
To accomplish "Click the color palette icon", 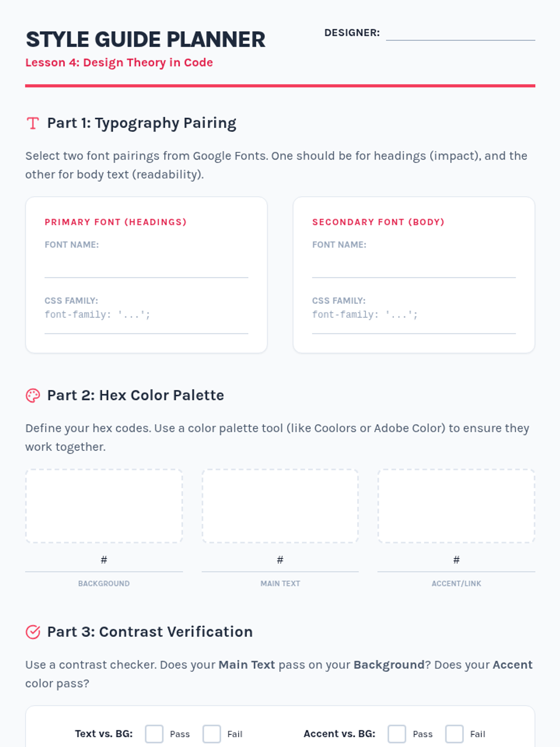I will pyautogui.click(x=33, y=395).
